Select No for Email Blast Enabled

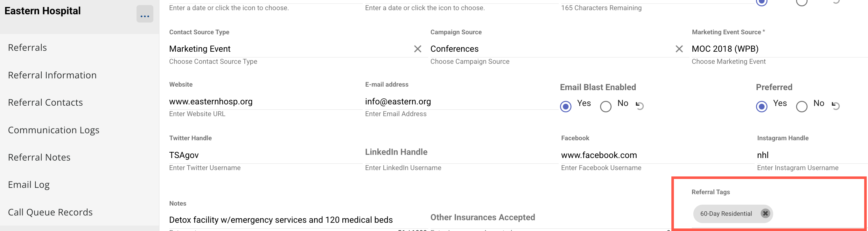coord(605,106)
